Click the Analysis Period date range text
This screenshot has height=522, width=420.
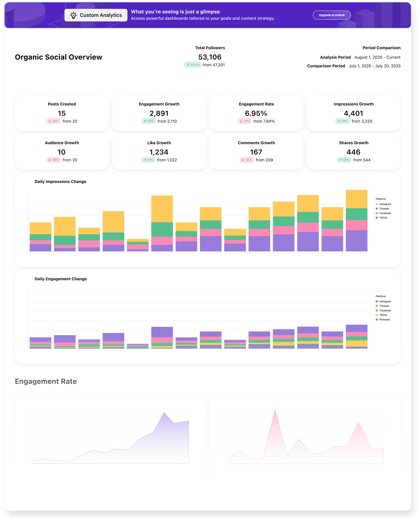[x=377, y=57]
